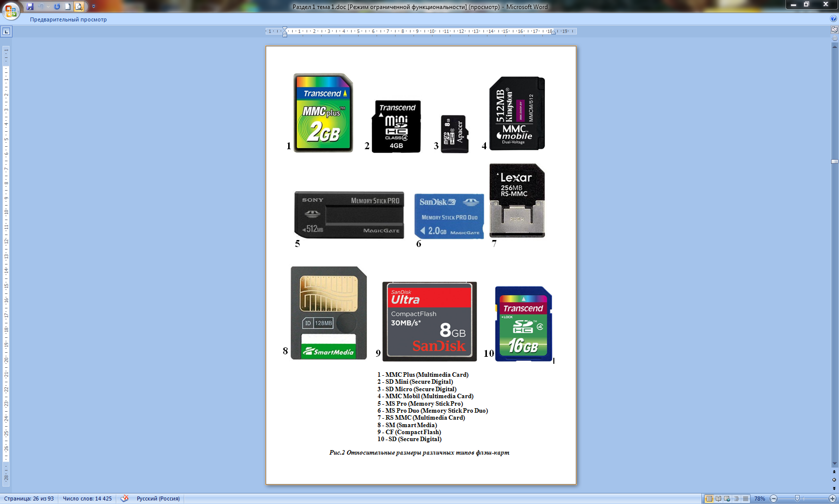839x504 pixels.
Task: Click text '3 - SD Micro (Secure Digital)'
Action: (x=417, y=389)
